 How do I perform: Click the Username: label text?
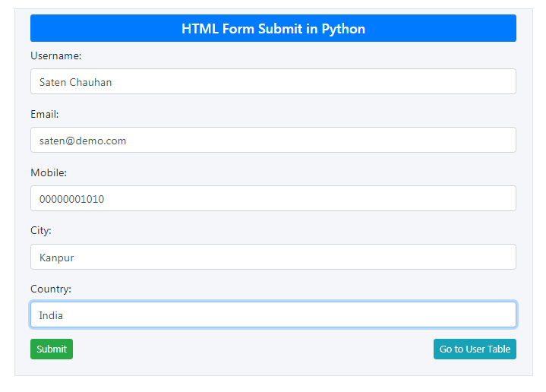pyautogui.click(x=55, y=55)
